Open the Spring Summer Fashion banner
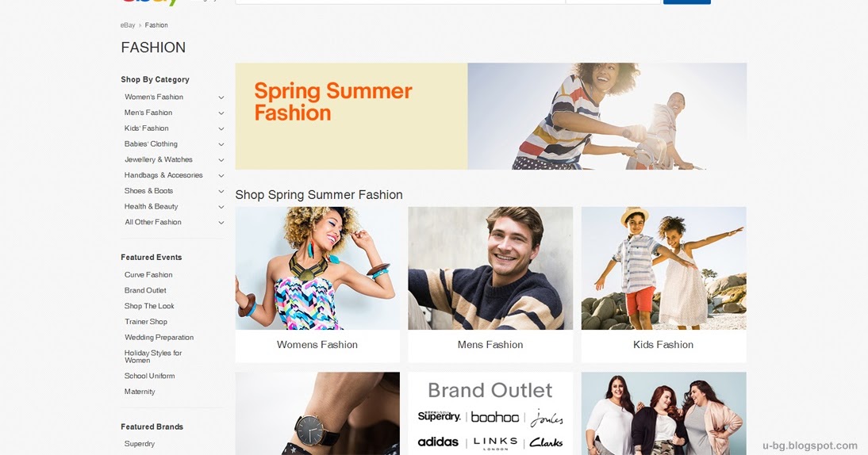This screenshot has width=868, height=455. coord(490,116)
